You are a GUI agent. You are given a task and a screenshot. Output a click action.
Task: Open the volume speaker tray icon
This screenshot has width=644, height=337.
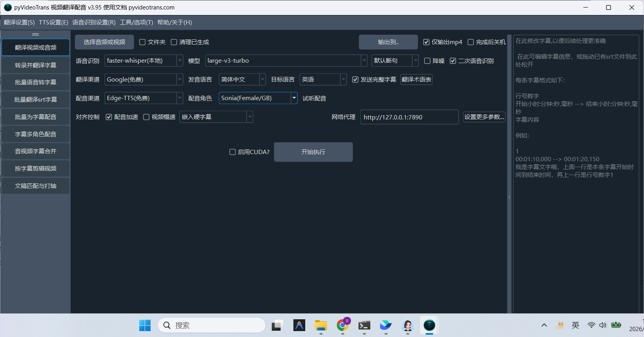point(603,326)
